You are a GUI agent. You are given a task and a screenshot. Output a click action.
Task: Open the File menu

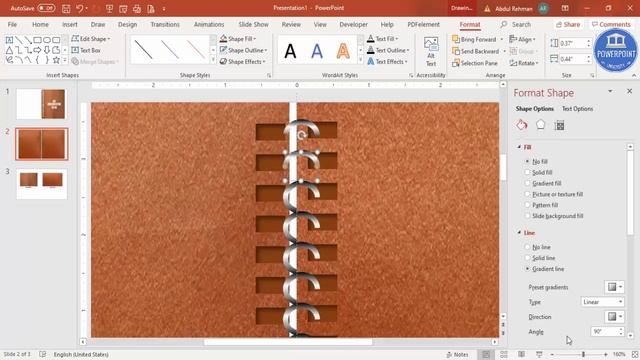click(12, 24)
